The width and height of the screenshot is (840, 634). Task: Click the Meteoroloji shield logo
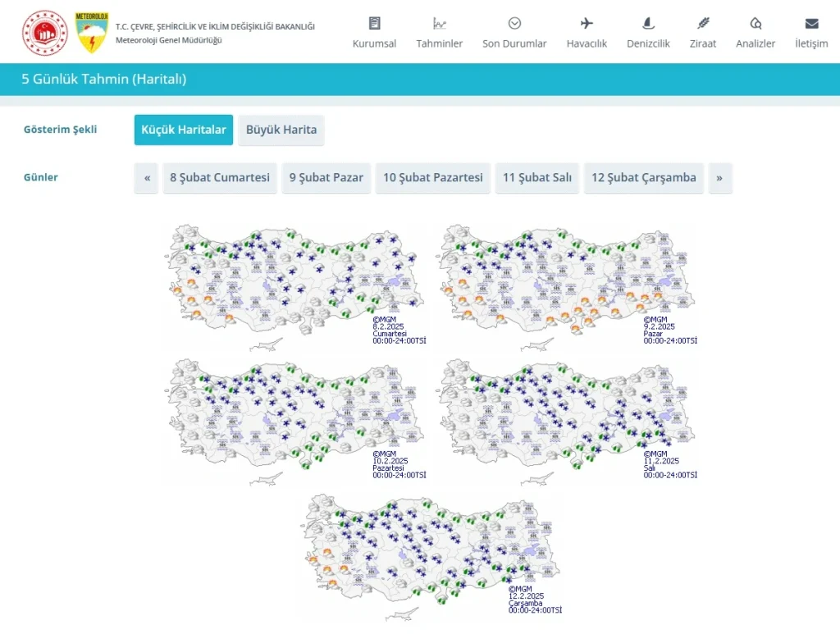coord(91,33)
